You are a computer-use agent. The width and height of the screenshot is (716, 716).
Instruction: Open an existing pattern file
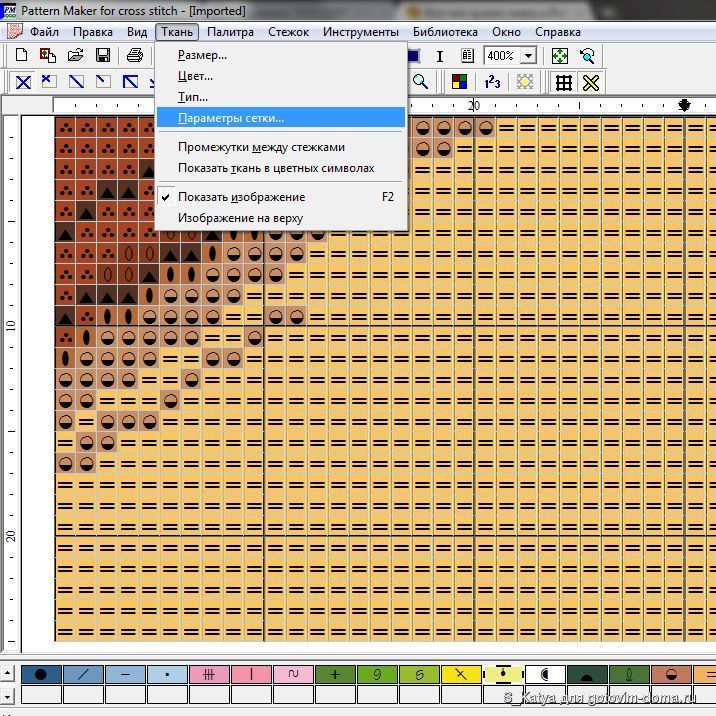tap(75, 56)
